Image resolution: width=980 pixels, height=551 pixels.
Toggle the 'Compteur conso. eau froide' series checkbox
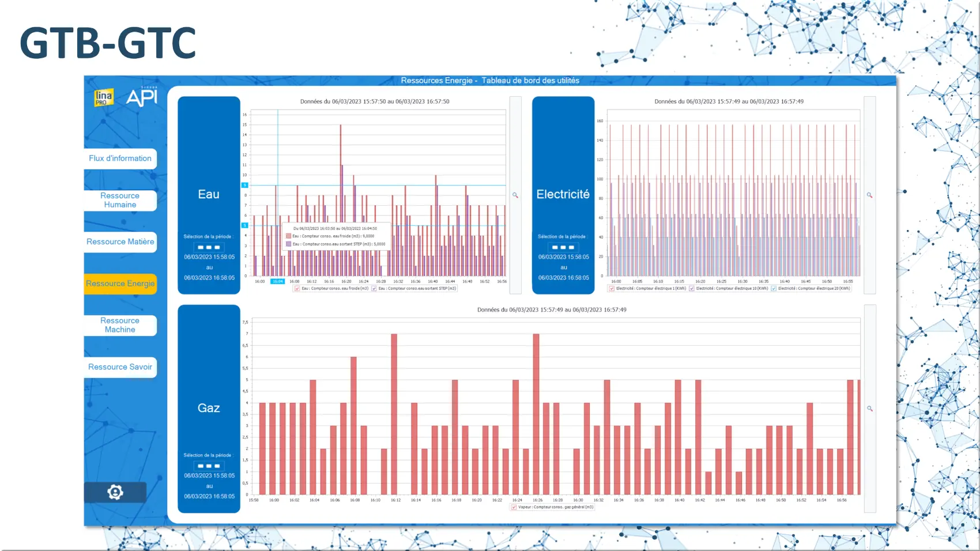(297, 289)
